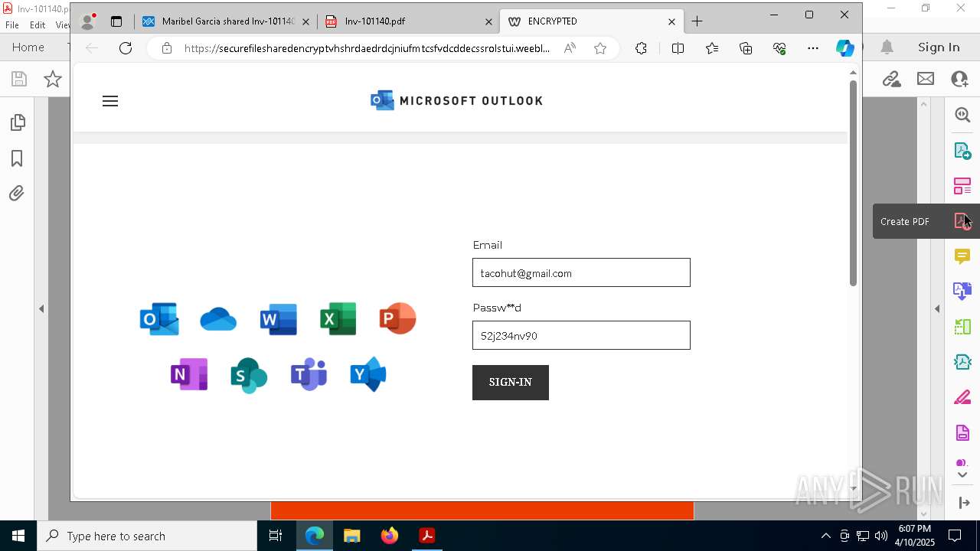Open Acrobat notifications bell
Viewport: 980px width, 551px height.
tap(887, 47)
